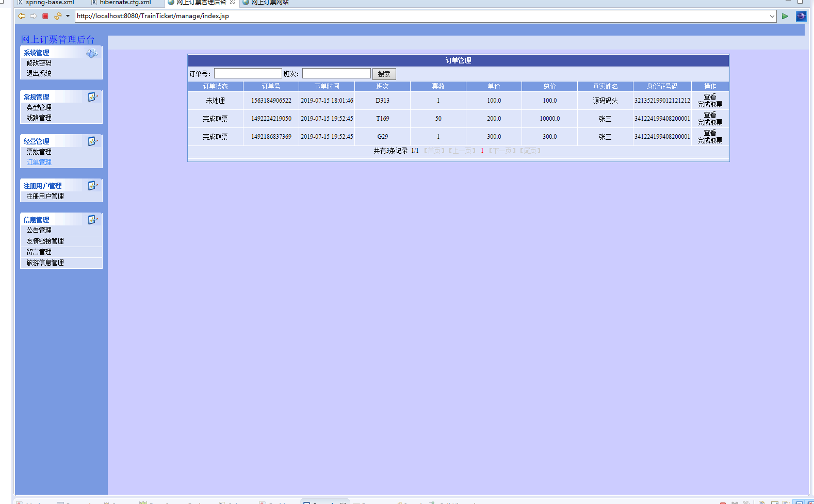
Task: Open 注册用户管理 link below its header
Action: [45, 196]
